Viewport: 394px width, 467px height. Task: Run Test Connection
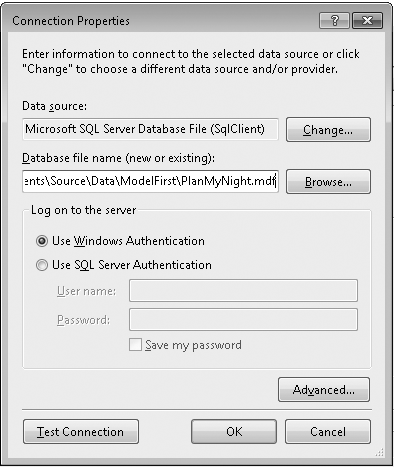81,432
